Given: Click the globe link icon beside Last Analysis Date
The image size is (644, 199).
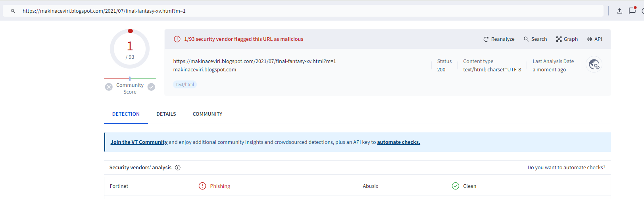Looking at the screenshot, I should tap(594, 65).
